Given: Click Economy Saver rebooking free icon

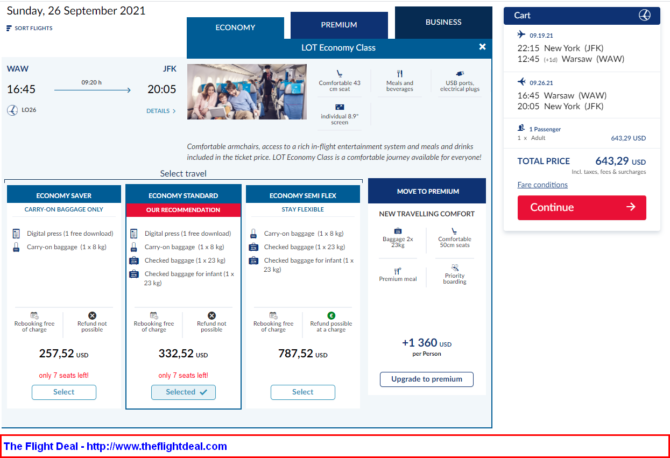Looking at the screenshot, I should pos(34,315).
